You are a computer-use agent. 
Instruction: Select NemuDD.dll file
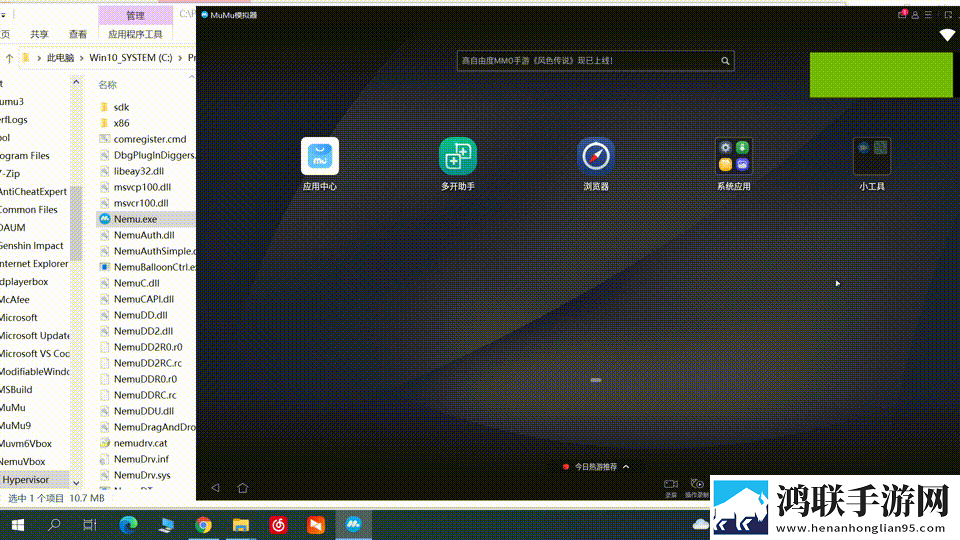click(140, 315)
